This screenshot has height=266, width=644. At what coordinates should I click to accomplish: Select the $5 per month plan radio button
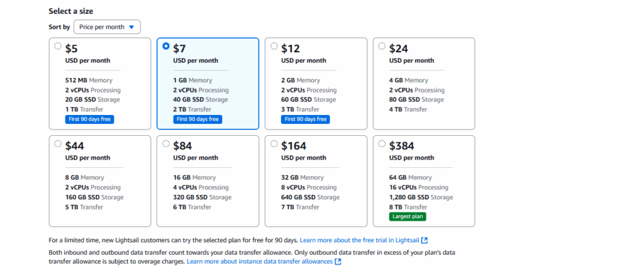[58, 46]
